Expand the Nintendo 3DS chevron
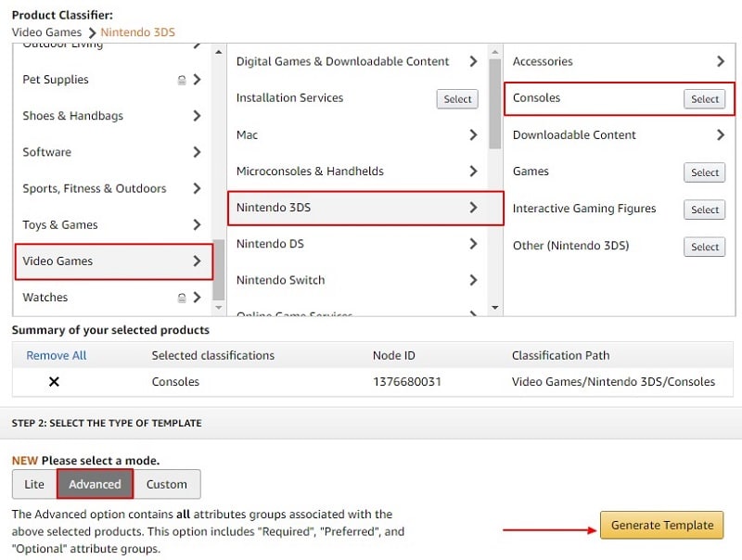742x560 pixels. 473,207
